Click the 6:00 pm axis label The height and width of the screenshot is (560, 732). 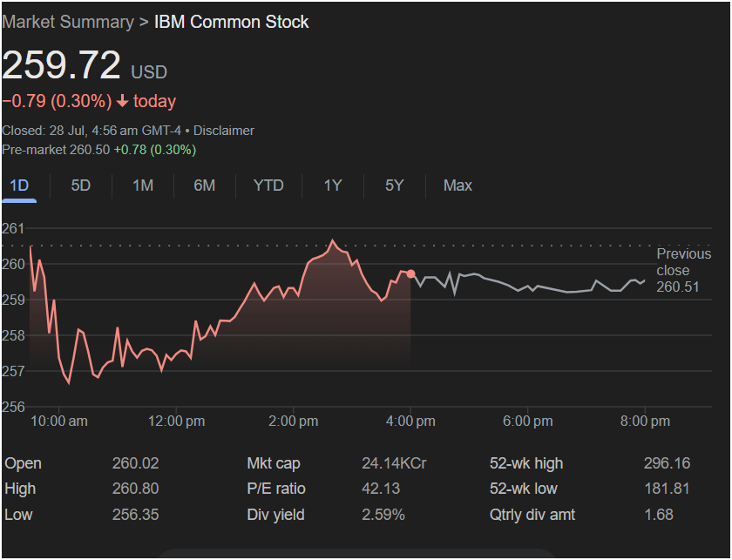[x=527, y=422]
